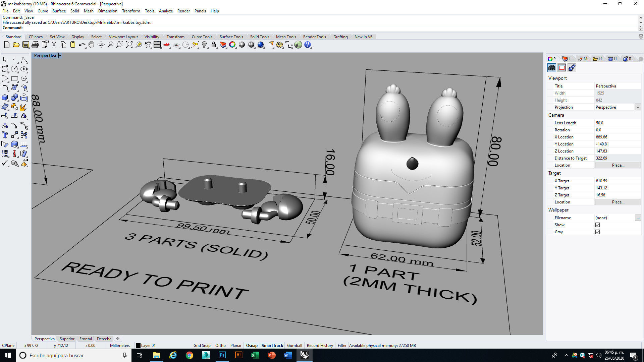The image size is (644, 362).
Task: Click the Boolean union spheres icon
Action: click(x=14, y=98)
